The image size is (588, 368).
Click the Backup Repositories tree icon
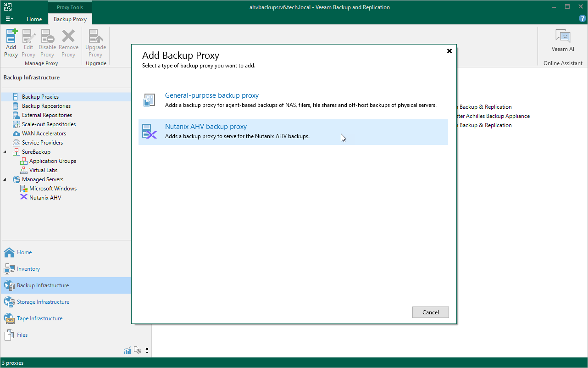(x=16, y=106)
